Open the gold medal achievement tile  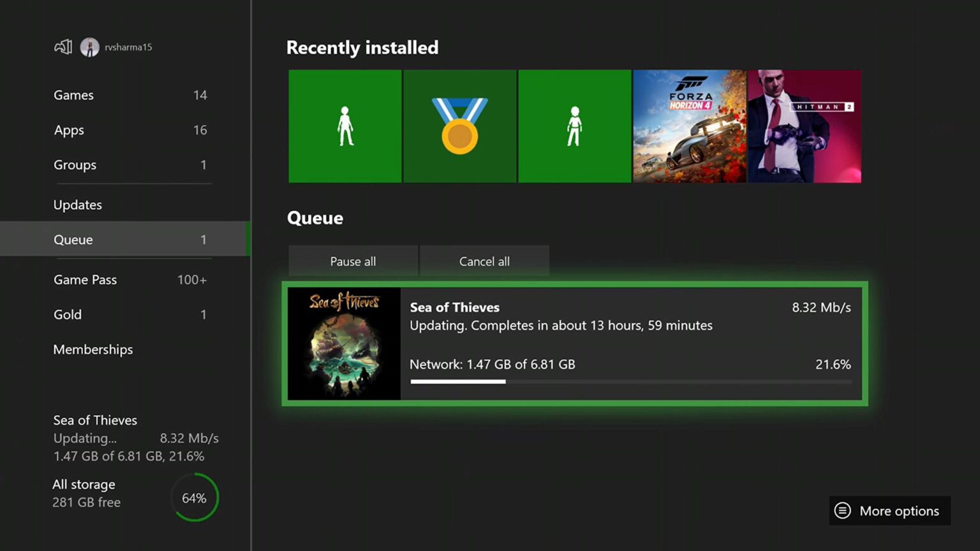(x=460, y=126)
